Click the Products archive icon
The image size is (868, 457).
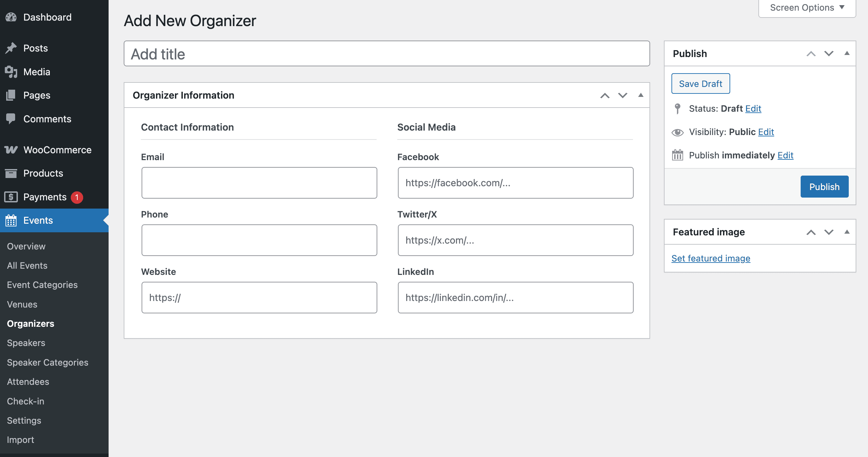(x=11, y=173)
